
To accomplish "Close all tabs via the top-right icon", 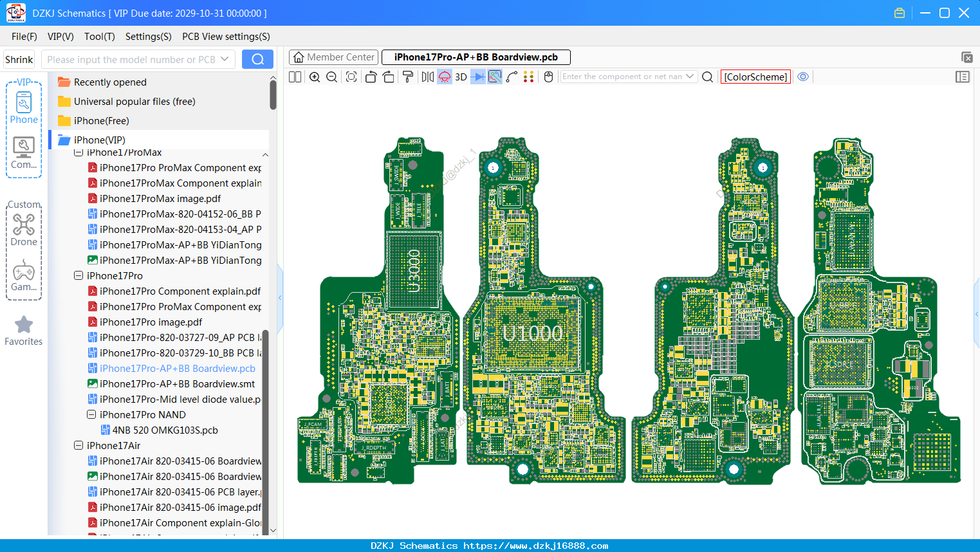I will (x=967, y=57).
